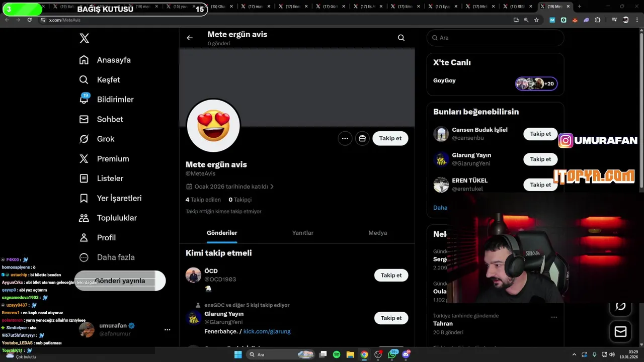The width and height of the screenshot is (644, 362).
Task: Open Bildirimler notifications
Action: tap(106, 99)
